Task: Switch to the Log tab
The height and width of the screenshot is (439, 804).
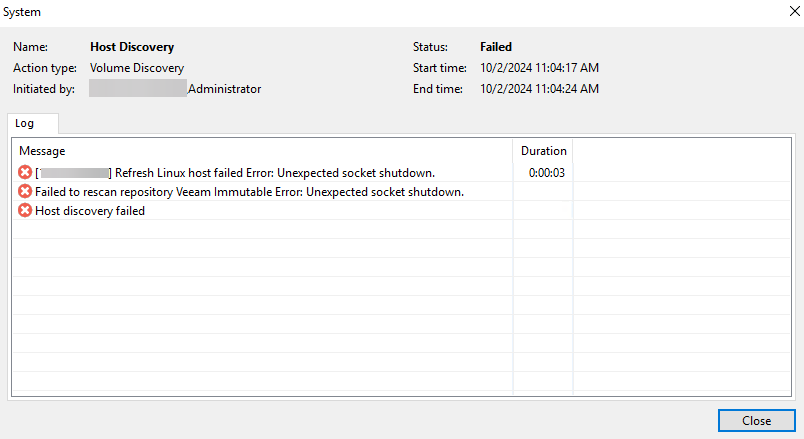Action: (25, 123)
